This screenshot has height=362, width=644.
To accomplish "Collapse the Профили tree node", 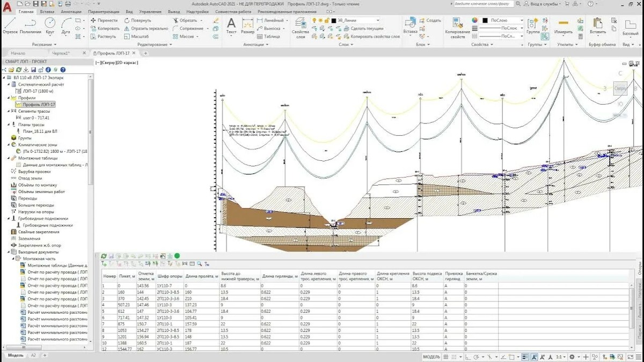I will click(8, 98).
